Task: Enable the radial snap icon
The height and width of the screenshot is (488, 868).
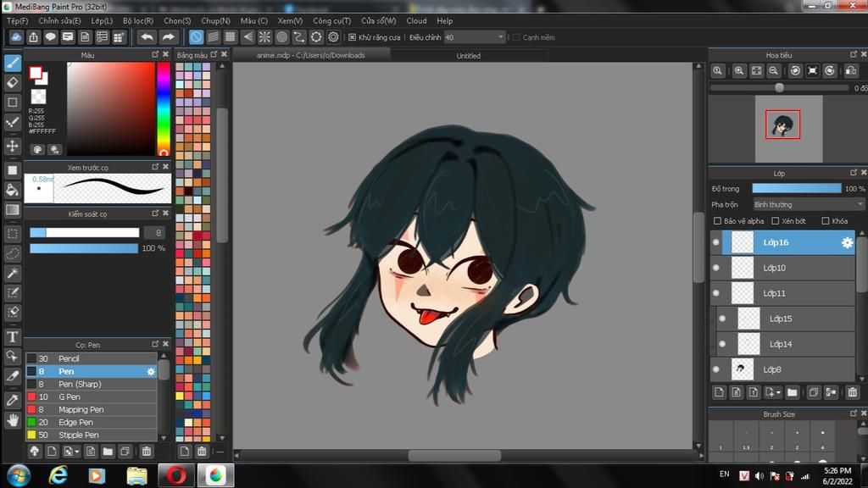Action: (x=264, y=37)
